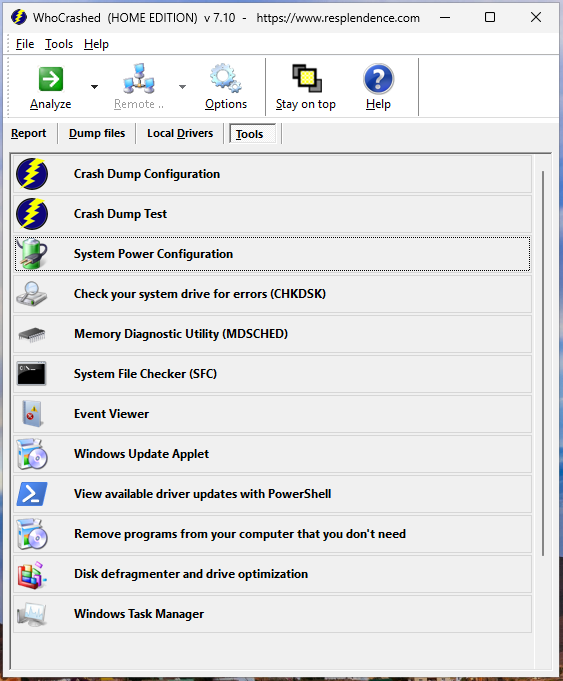The width and height of the screenshot is (563, 681).
Task: Click the Crash Dump Configuration lightning icon
Action: click(32, 174)
